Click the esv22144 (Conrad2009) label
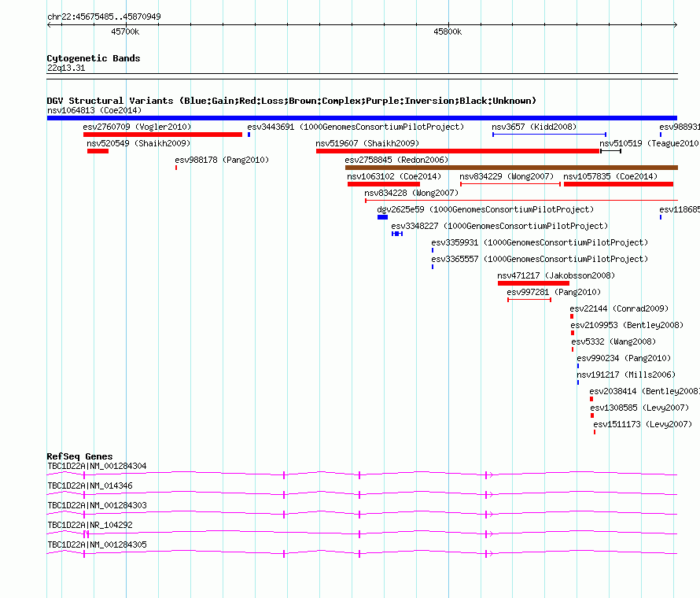Viewport: 700px width, 598px height. tap(619, 308)
